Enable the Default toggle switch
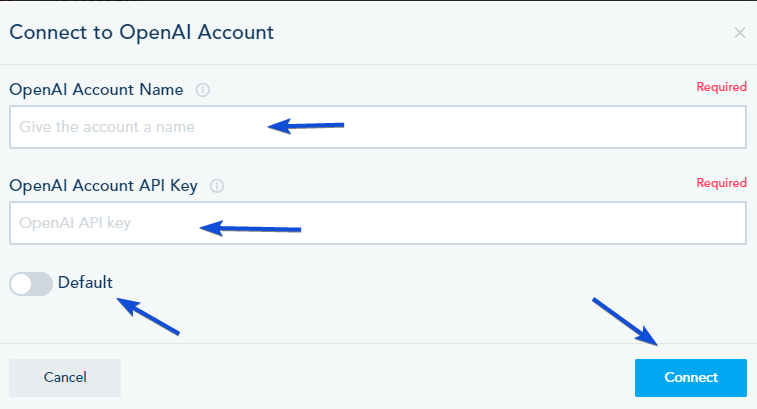 [x=31, y=283]
